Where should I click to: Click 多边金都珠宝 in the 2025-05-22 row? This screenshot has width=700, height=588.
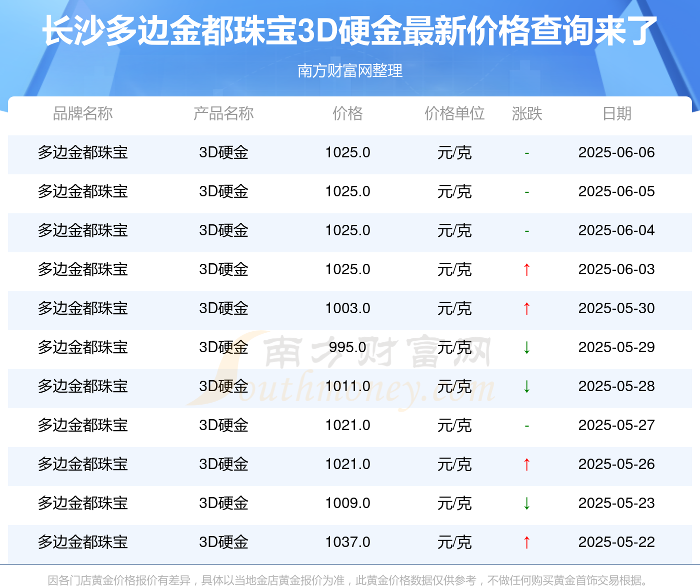[83, 542]
